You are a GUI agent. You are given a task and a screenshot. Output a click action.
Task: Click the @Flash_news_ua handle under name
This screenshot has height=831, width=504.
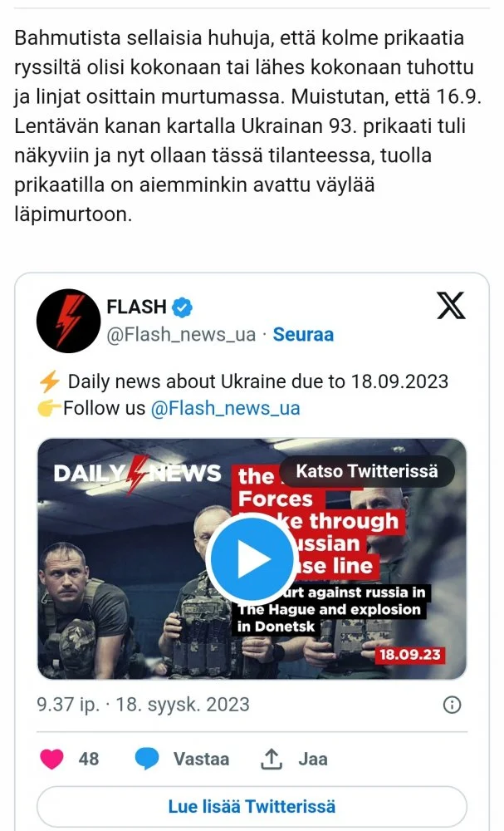(181, 335)
